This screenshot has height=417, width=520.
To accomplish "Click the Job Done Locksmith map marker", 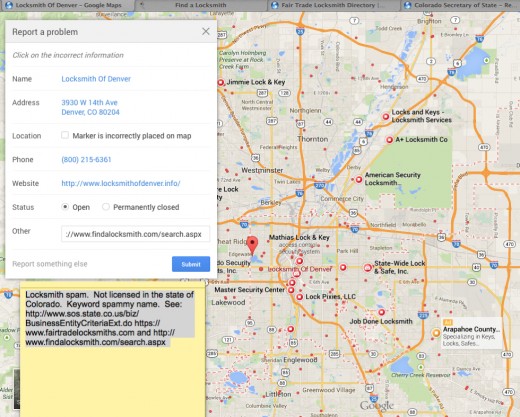I will (381, 312).
